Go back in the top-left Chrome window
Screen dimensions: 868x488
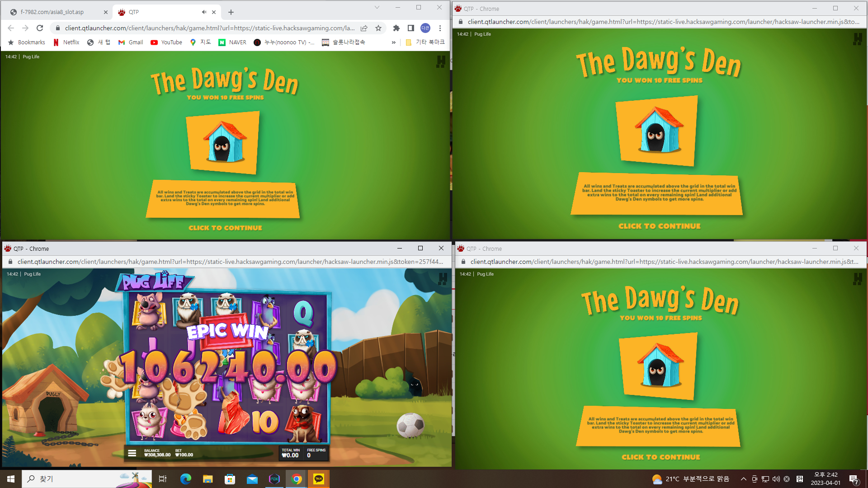[x=11, y=28]
